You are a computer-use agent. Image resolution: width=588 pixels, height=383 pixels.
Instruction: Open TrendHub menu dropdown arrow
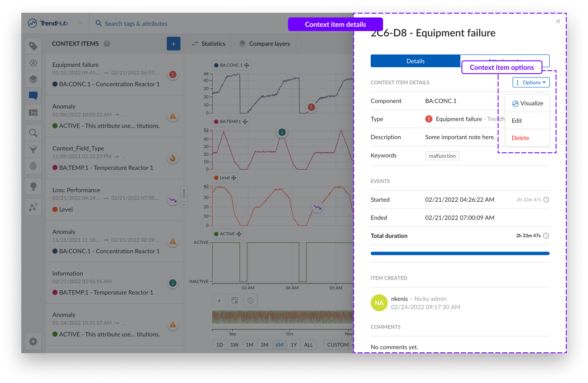(x=81, y=23)
